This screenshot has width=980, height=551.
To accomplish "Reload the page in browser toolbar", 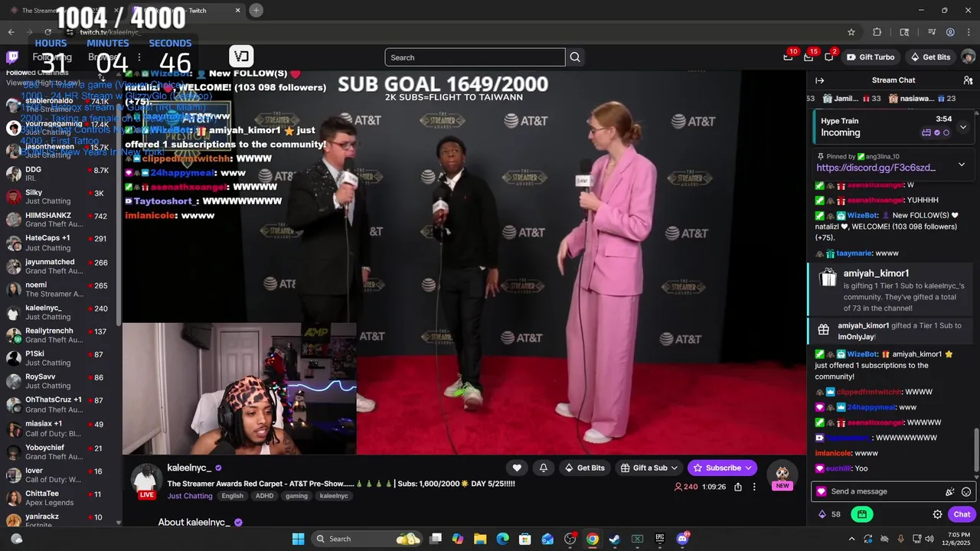I will pos(47,32).
